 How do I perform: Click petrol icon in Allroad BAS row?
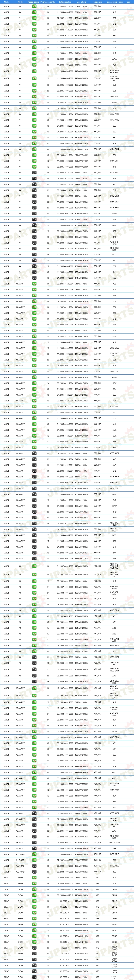tap(34, 860)
